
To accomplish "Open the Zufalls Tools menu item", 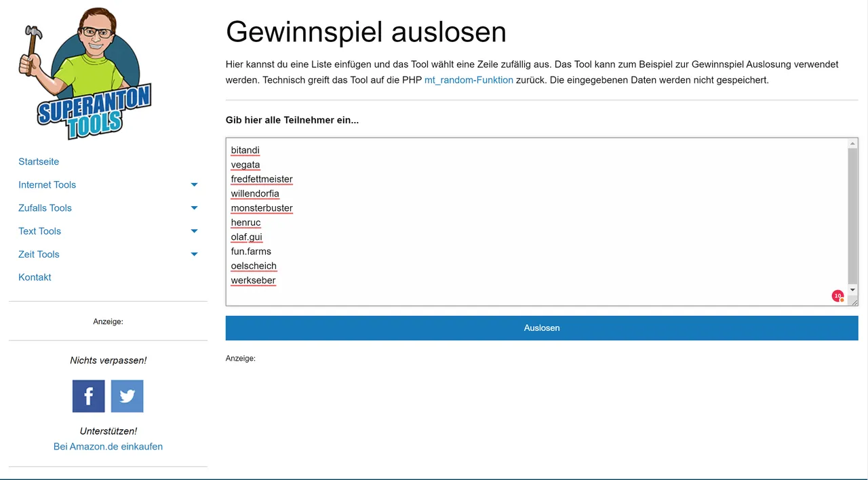I will [x=45, y=207].
